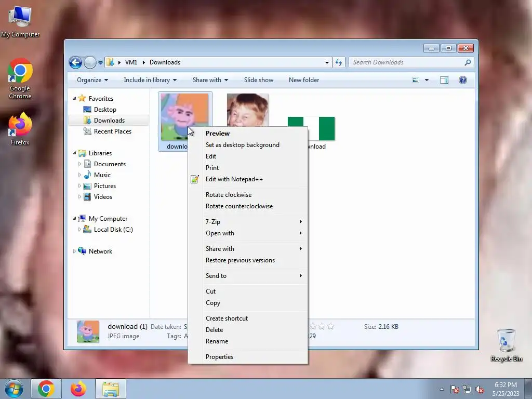Screen dimensions: 532x399
Task: Open the Include in library dropdown
Action: point(150,80)
